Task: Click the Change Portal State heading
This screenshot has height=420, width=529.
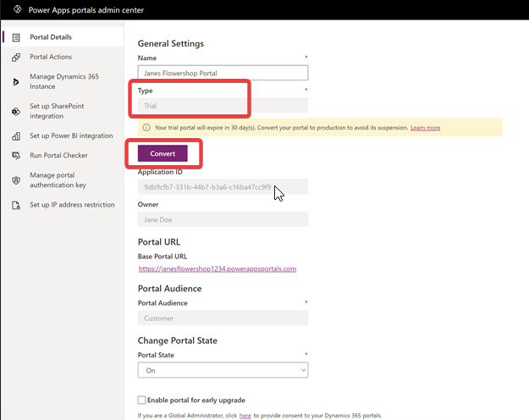Action: [178, 340]
